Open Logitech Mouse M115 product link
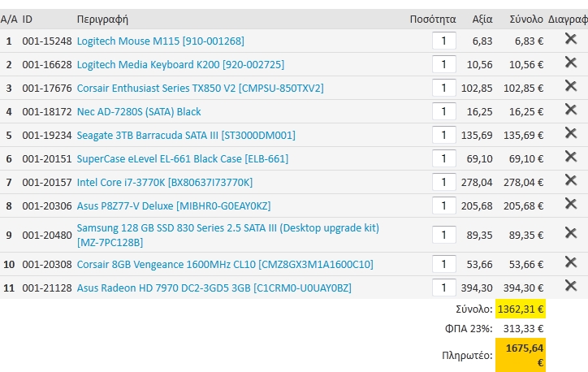 click(x=161, y=41)
